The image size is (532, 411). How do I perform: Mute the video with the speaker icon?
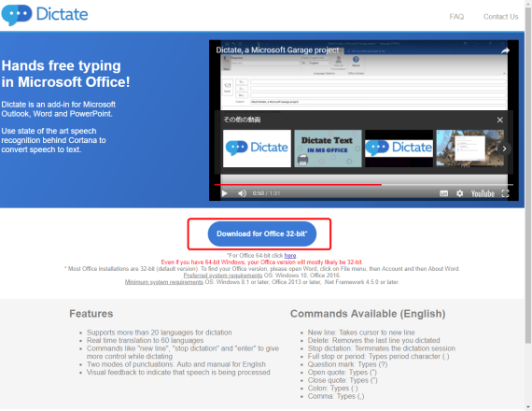point(242,193)
